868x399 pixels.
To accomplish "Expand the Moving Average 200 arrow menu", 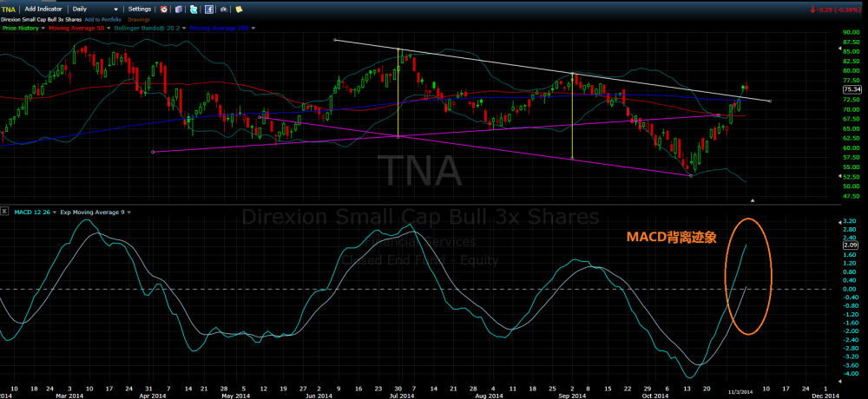I will pos(253,28).
